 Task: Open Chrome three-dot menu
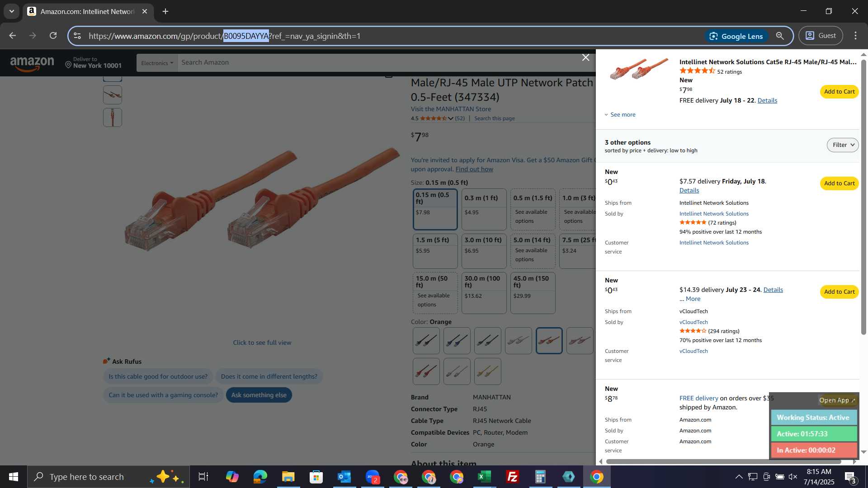pos(855,36)
